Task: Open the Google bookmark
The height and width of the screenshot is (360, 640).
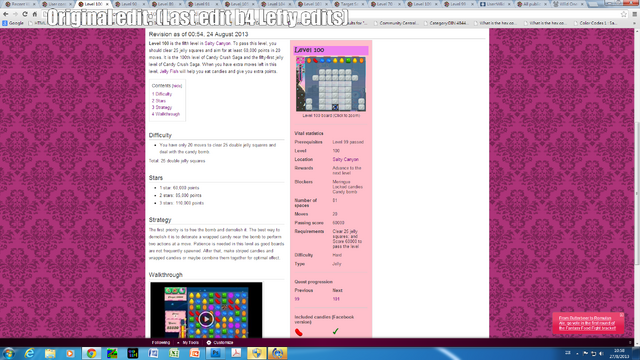Action: click(13, 23)
